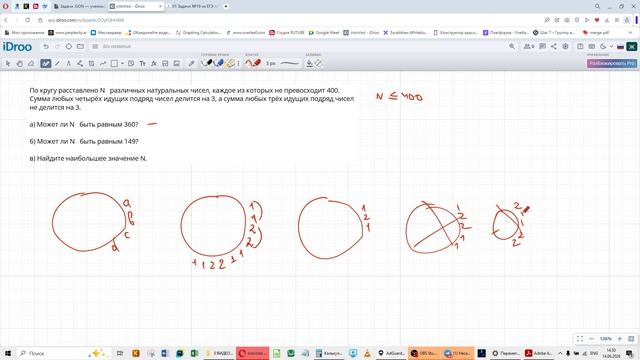Select the compass tool

click(x=68, y=63)
